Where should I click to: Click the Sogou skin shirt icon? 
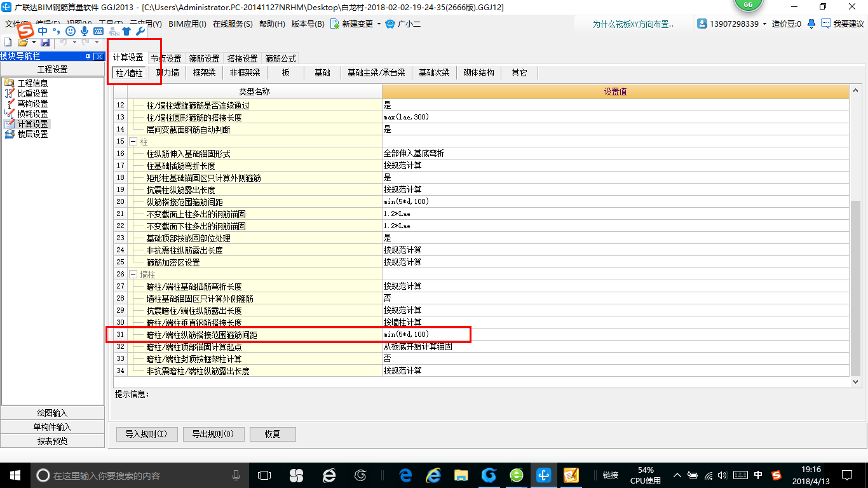point(127,30)
